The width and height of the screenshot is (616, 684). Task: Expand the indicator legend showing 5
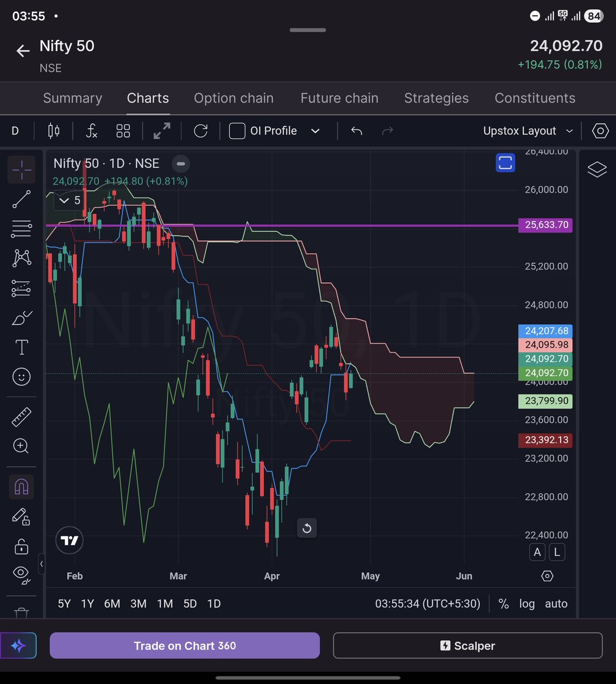[x=71, y=201]
